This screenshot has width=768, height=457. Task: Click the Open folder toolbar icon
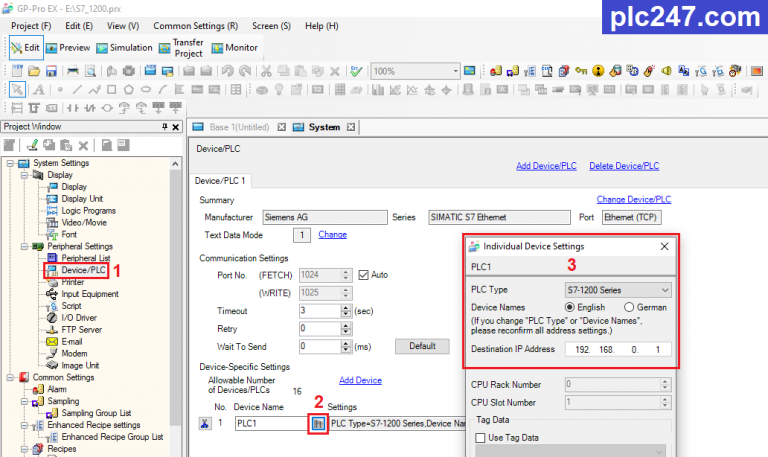tap(34, 72)
